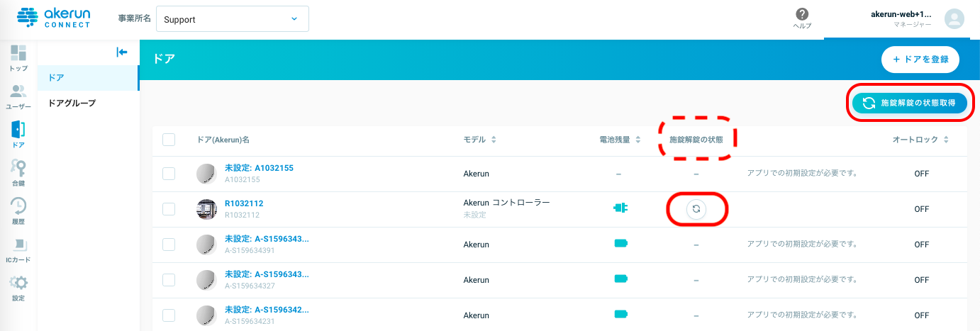Open the 未設定: A1032155 door link
This screenshot has width=980, height=331.
(259, 168)
